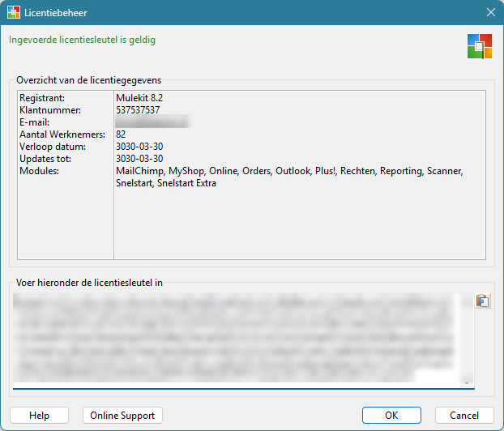Viewport: 504px width, 431px height.
Task: Click the 'Licentiebeheer' window title text
Action: 56,13
